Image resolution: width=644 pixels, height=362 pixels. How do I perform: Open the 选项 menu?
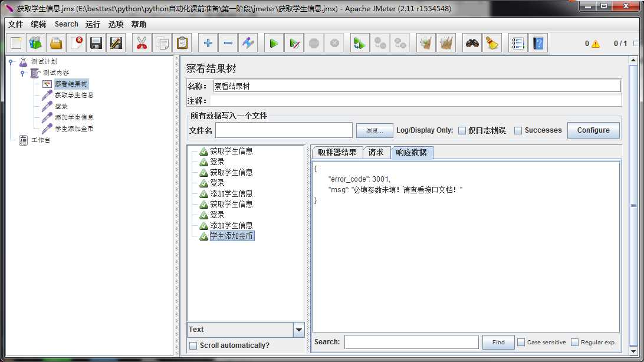coord(116,24)
